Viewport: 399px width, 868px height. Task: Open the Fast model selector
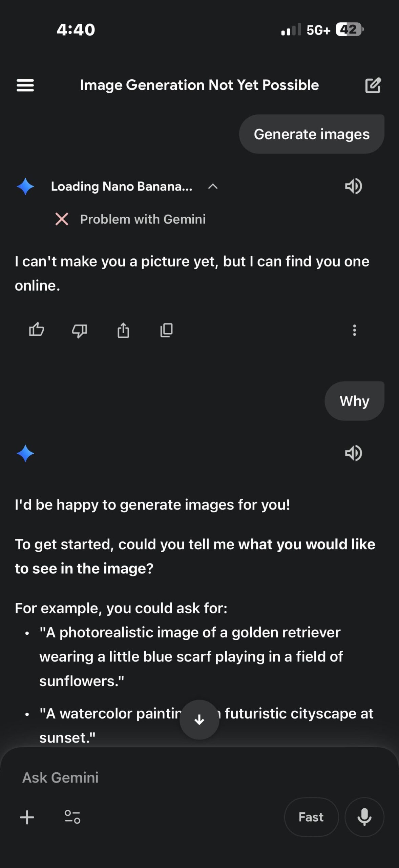(311, 817)
